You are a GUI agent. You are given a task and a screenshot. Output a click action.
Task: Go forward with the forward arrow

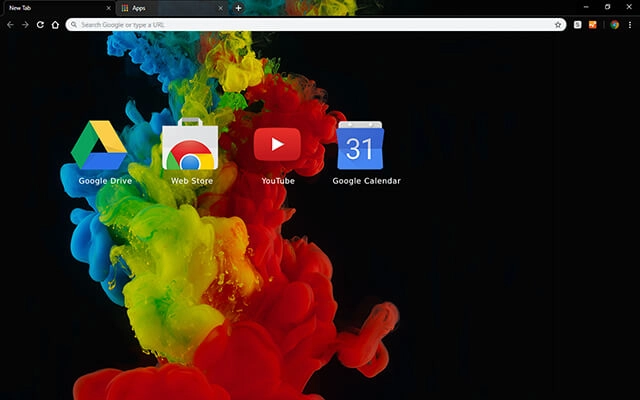[25, 25]
